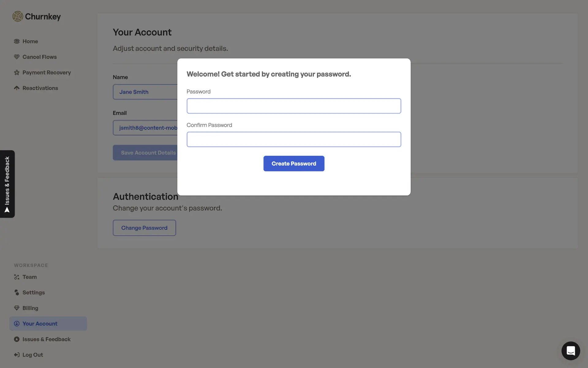Viewport: 588px width, 368px height.
Task: Click the Payment Recovery star icon
Action: pyautogui.click(x=17, y=73)
